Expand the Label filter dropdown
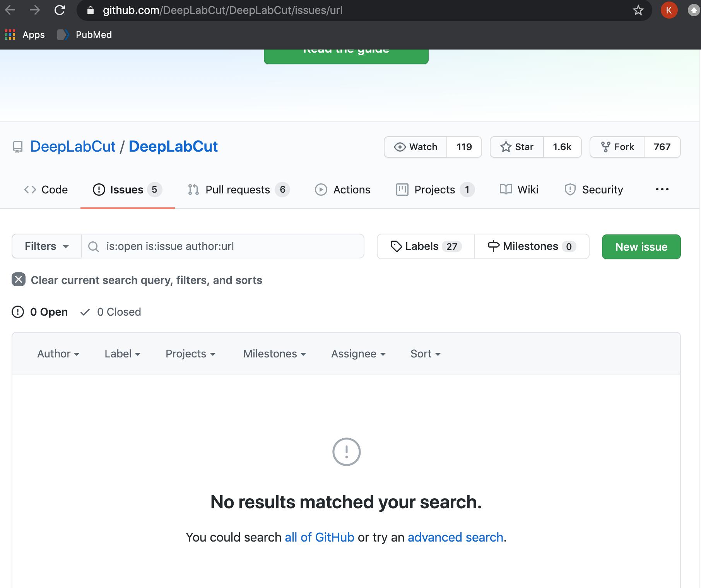 point(123,354)
